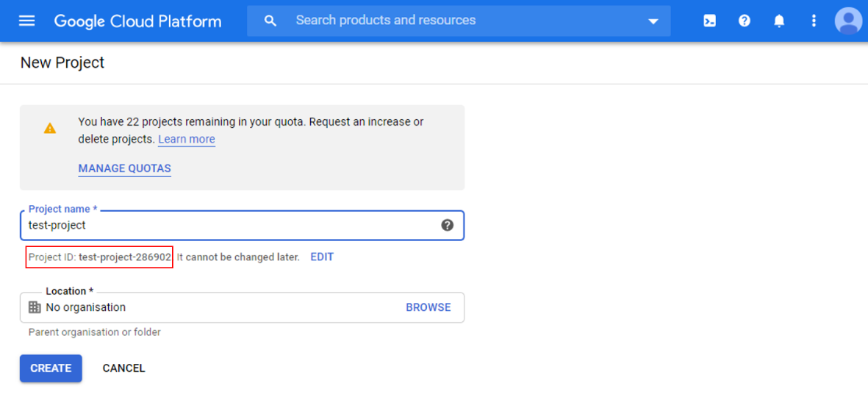Open the three-dot settings menu

pyautogui.click(x=813, y=21)
